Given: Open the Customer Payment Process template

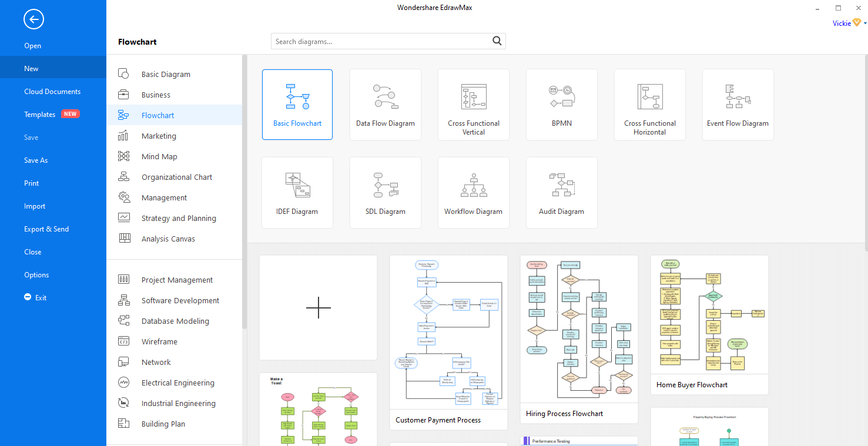Looking at the screenshot, I should click(449, 343).
